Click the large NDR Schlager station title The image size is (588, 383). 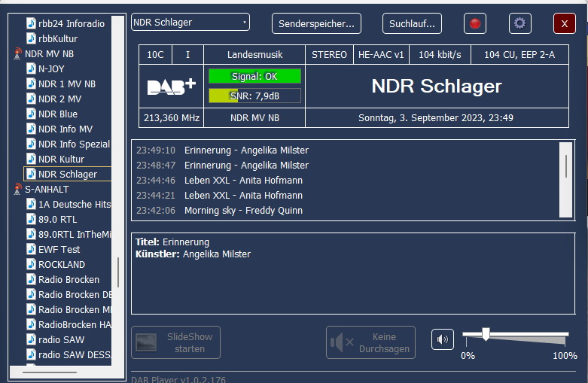tap(437, 87)
